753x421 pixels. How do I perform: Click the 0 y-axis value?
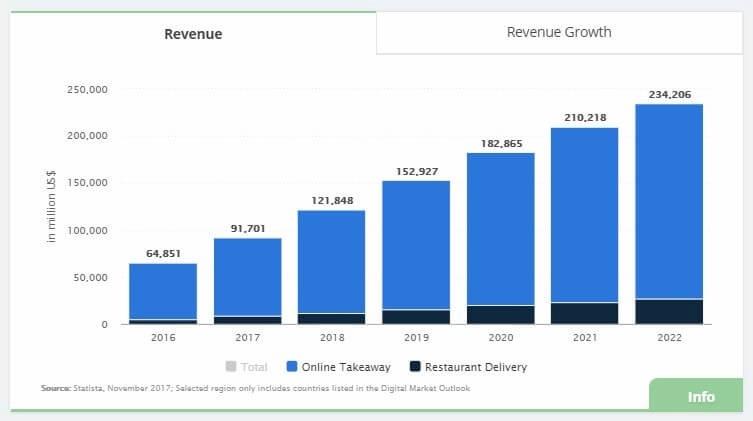tap(104, 325)
